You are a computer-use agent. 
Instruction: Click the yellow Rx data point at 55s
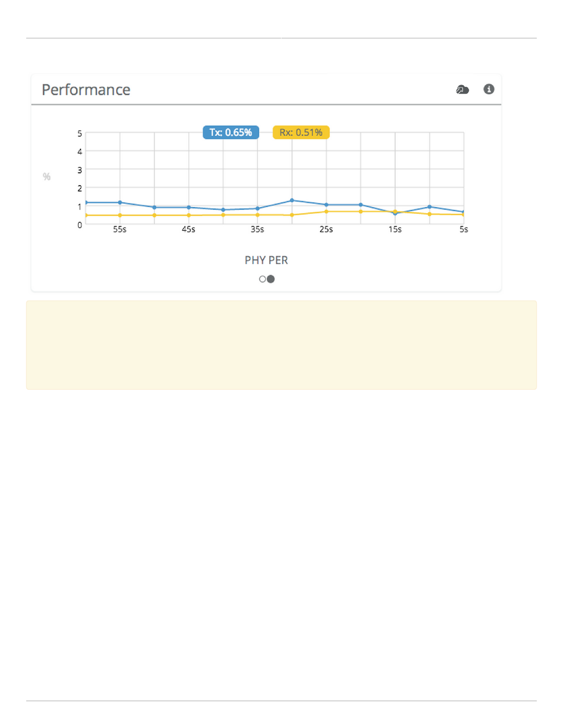120,215
